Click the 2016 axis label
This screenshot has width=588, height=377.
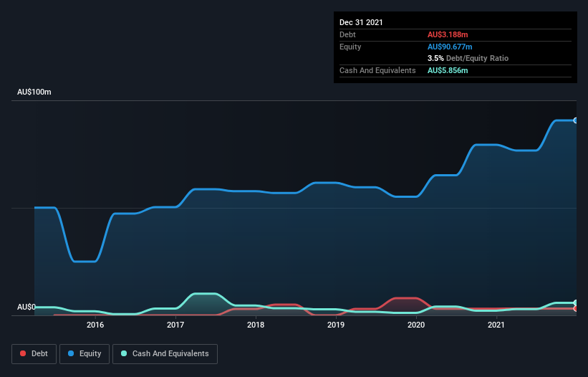click(x=95, y=325)
